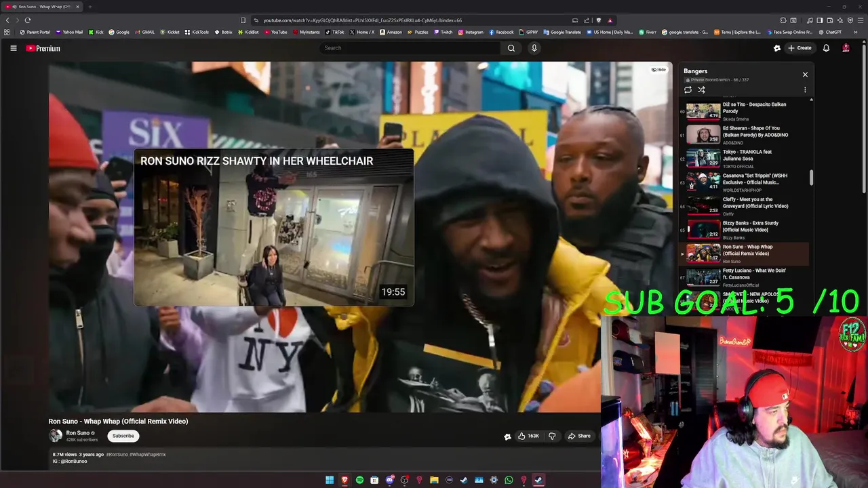
Task: Open #WhapWhapRmx hashtag link
Action: click(148, 455)
